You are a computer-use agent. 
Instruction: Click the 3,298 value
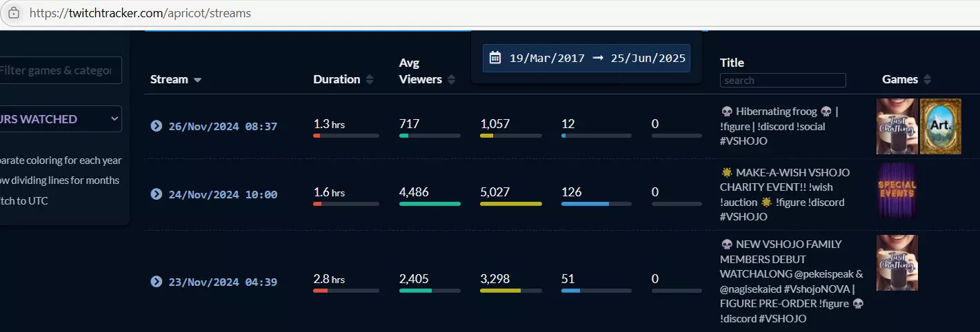[x=494, y=279]
